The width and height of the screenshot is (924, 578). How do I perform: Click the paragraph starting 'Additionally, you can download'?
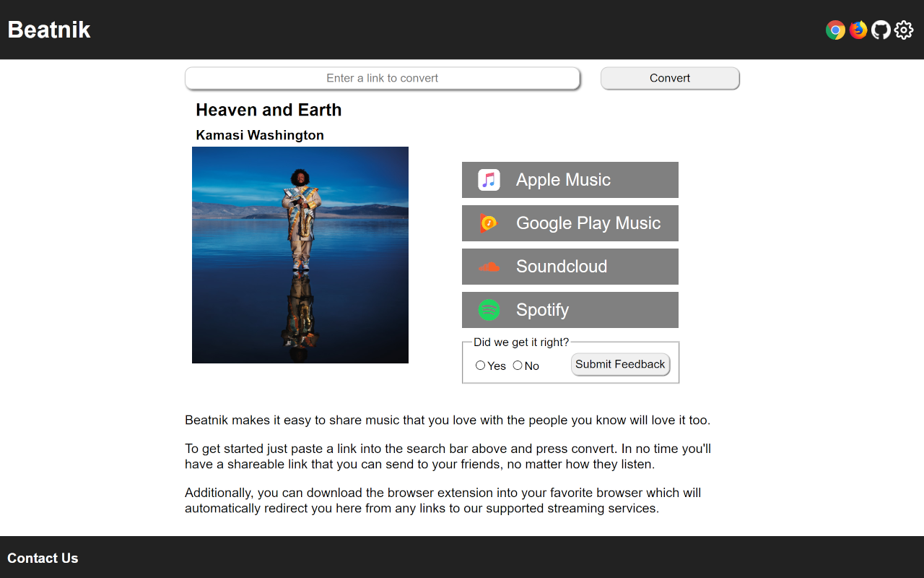click(443, 501)
